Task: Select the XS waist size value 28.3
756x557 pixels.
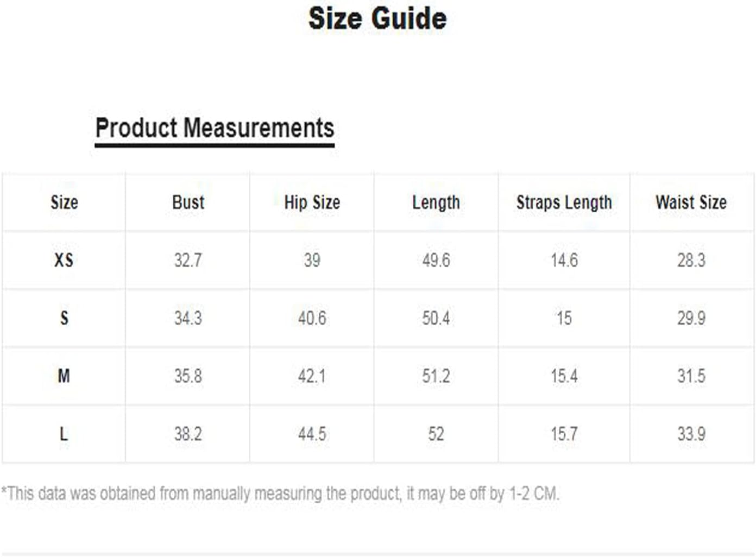Action: click(x=691, y=260)
